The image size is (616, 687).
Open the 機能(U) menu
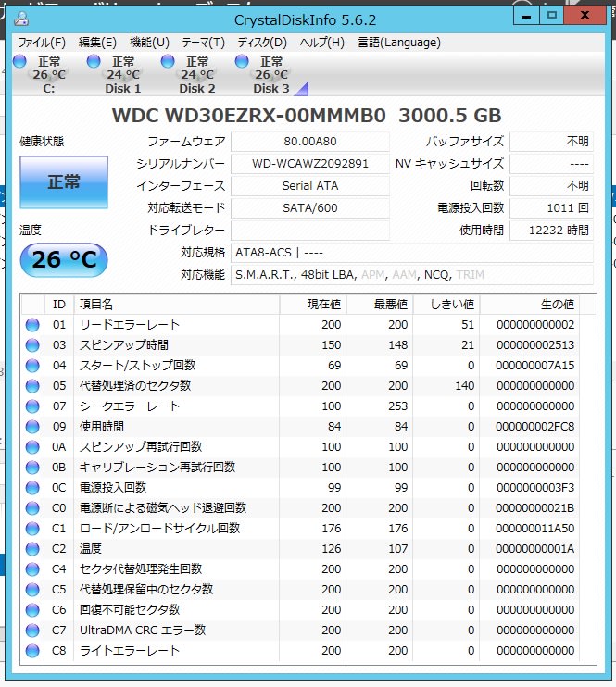coord(149,43)
